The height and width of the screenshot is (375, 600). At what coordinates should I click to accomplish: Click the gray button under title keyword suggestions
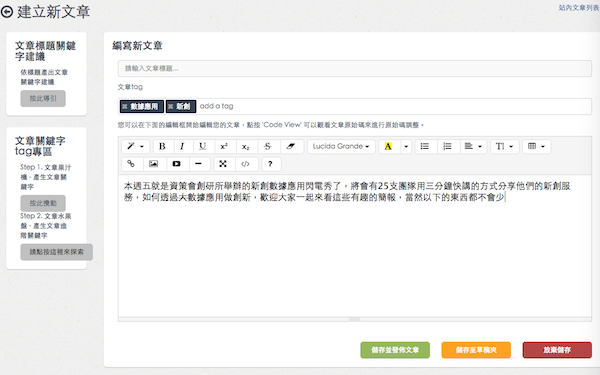pyautogui.click(x=43, y=98)
